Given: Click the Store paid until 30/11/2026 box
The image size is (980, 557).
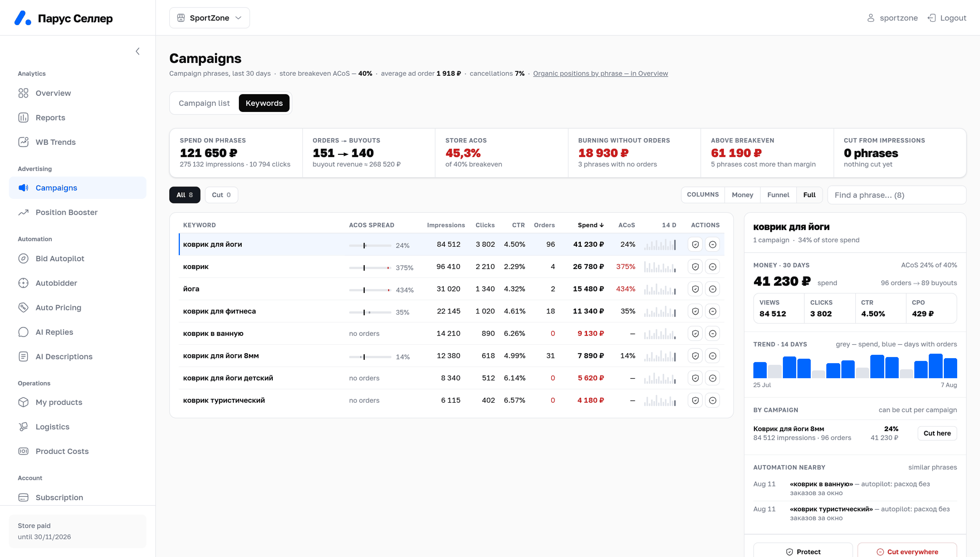Looking at the screenshot, I should pos(77,531).
